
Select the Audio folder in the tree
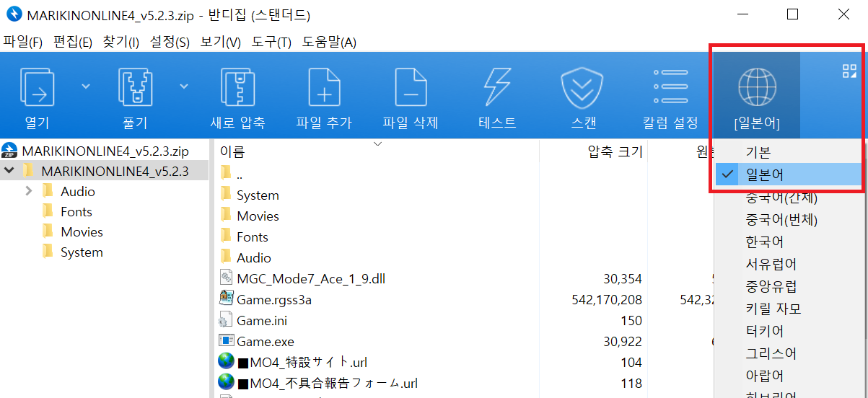78,191
